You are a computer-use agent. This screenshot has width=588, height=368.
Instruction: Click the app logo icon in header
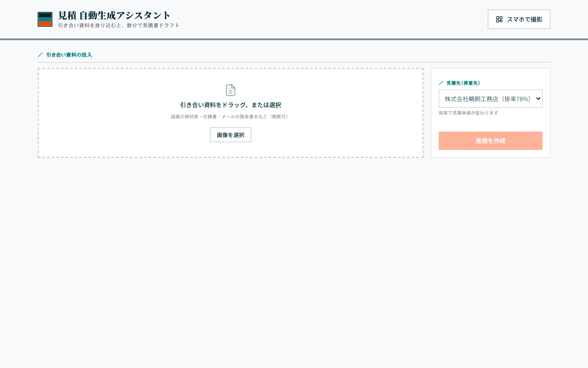click(x=45, y=19)
